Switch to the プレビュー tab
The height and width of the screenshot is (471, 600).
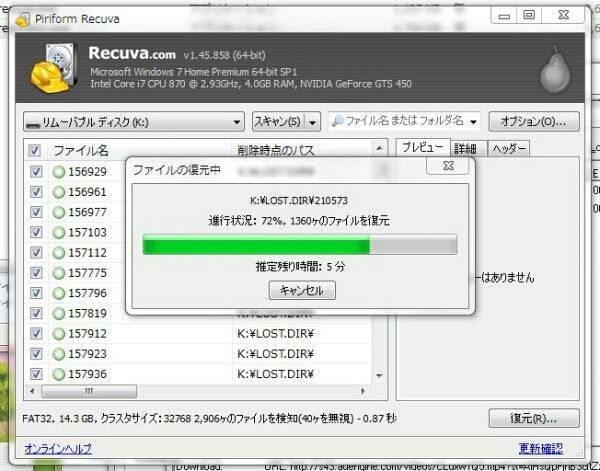[423, 147]
